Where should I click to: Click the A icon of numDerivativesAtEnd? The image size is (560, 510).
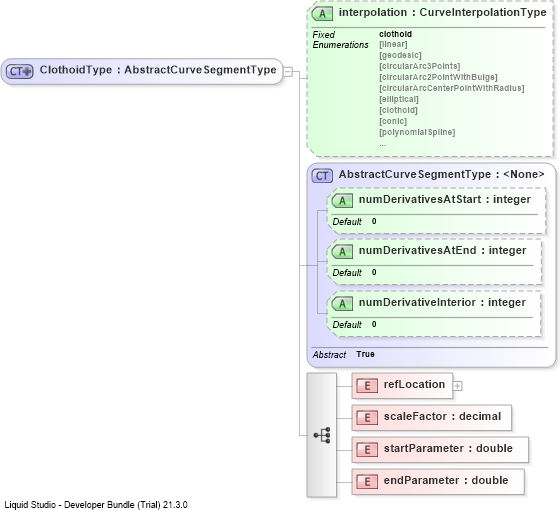(x=342, y=252)
